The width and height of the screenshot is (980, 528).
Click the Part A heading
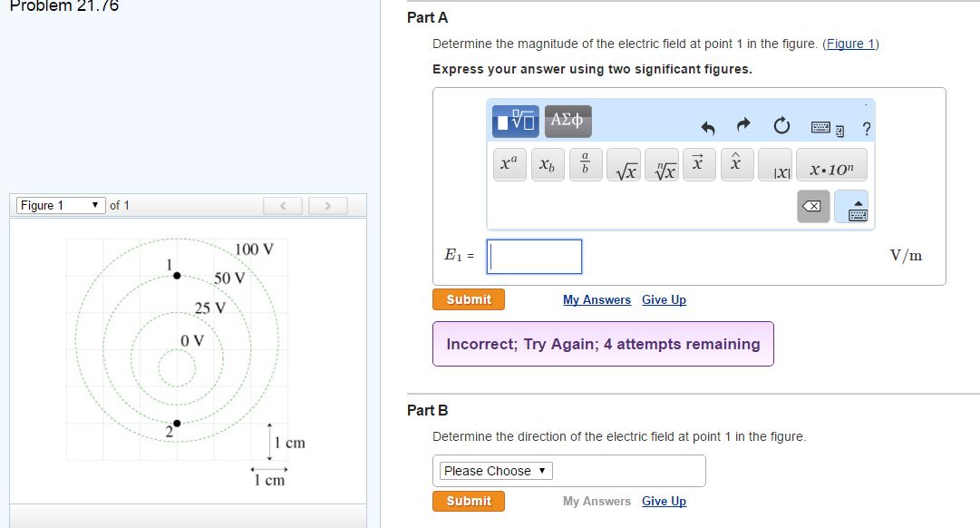tap(428, 17)
